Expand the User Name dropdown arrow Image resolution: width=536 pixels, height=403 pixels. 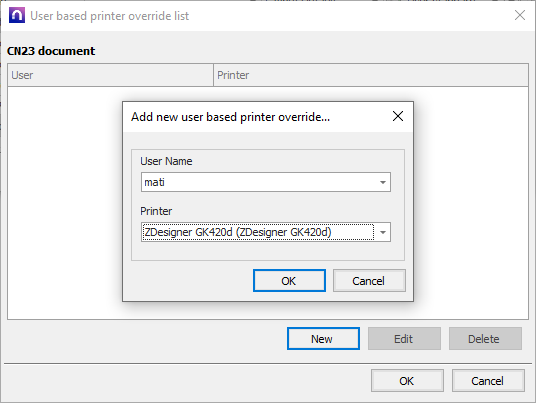[x=383, y=182]
